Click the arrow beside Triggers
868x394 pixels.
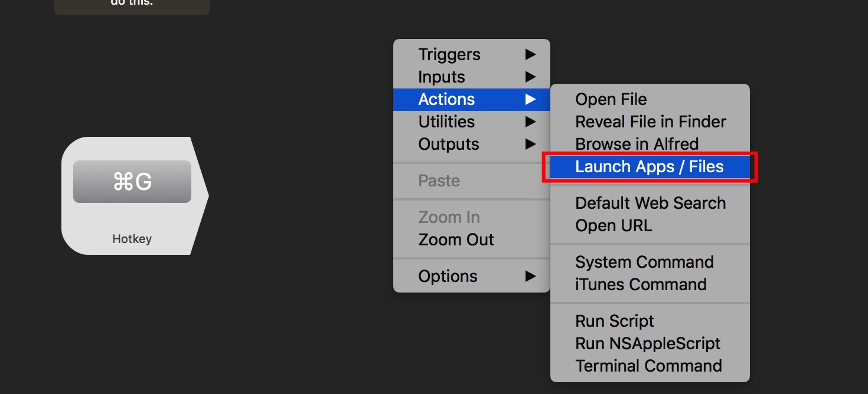(530, 55)
